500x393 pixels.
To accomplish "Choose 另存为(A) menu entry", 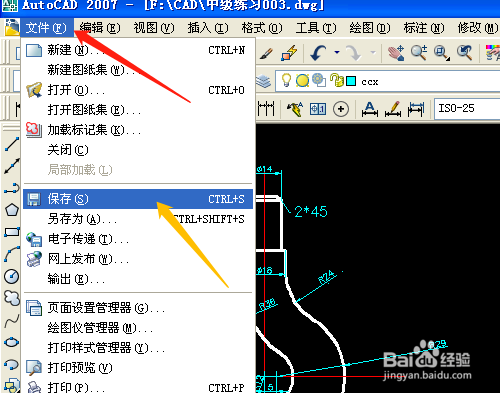I will (138, 219).
